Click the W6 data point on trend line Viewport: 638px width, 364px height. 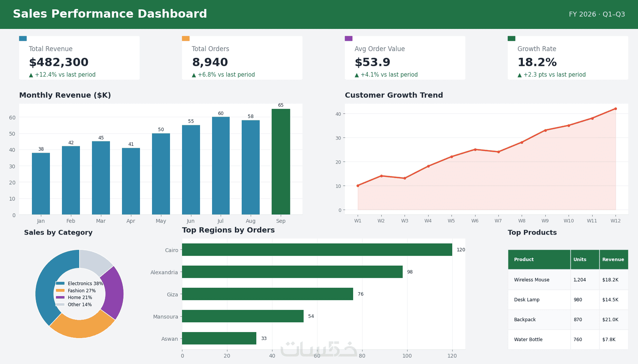point(475,149)
